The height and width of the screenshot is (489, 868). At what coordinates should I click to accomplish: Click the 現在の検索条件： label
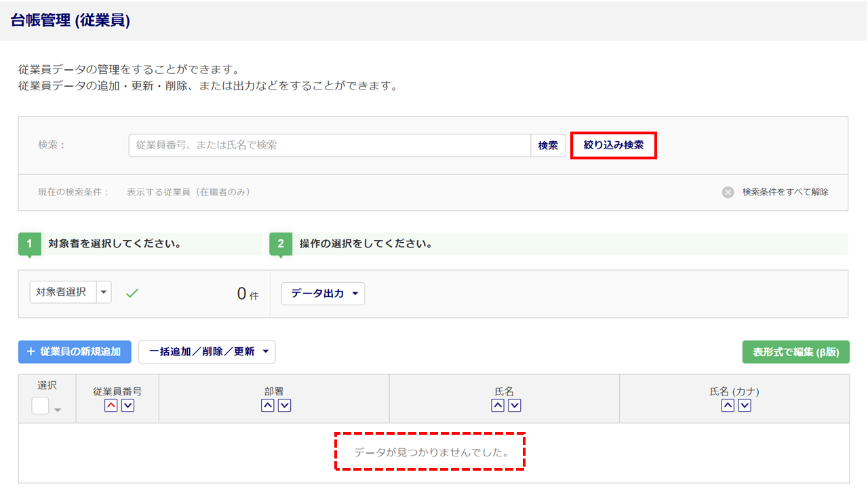(74, 192)
